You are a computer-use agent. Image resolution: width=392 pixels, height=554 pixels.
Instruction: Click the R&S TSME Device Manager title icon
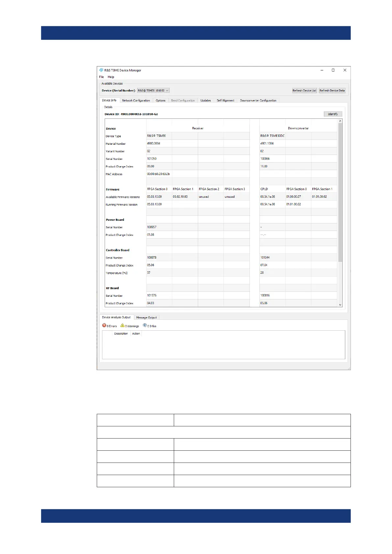(101, 70)
